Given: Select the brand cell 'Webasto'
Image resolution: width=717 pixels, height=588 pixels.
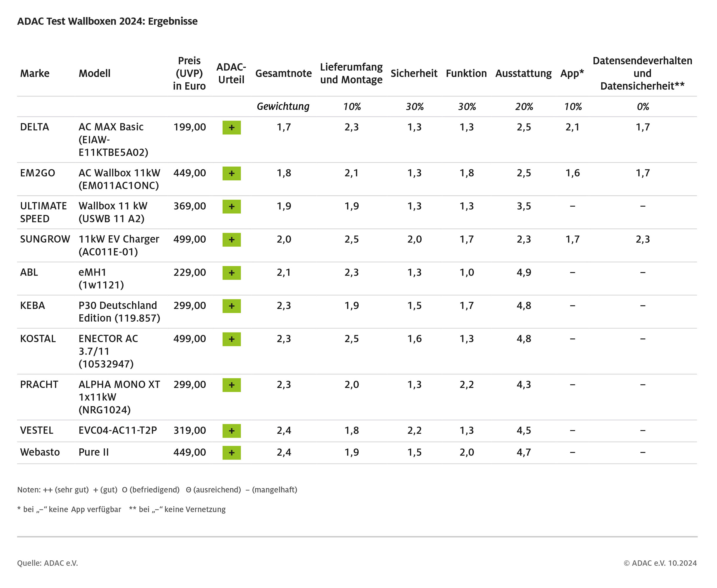Looking at the screenshot, I should [40, 452].
